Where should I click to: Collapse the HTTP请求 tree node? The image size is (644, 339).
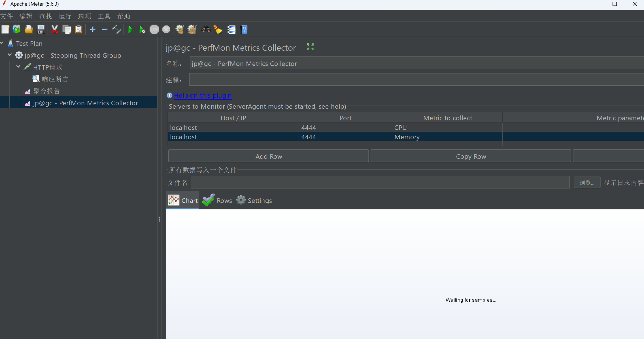18,66
